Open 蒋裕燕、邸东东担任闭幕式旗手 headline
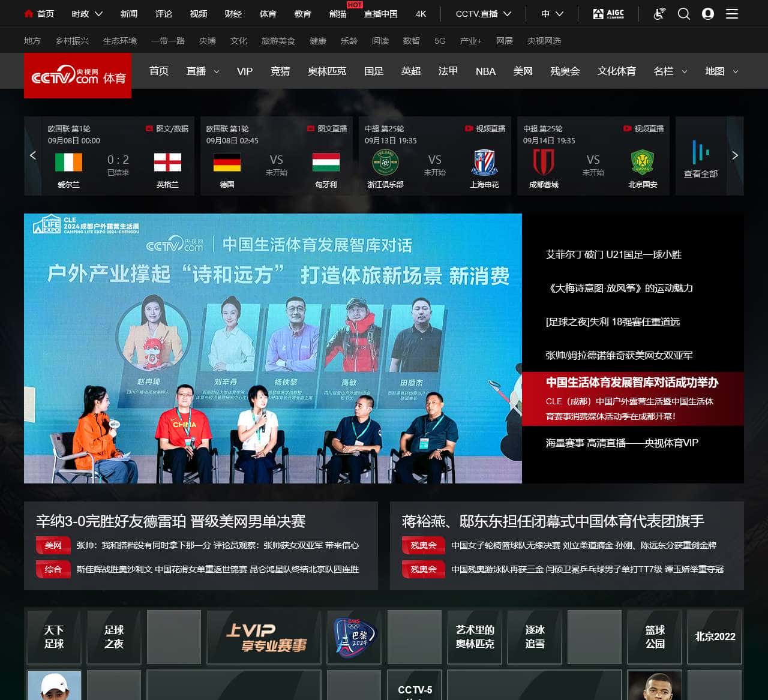This screenshot has width=768, height=700. pos(553,521)
